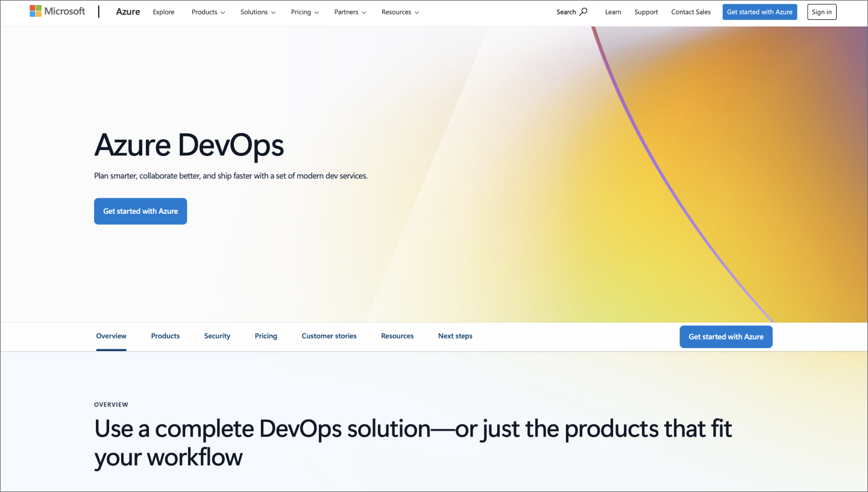This screenshot has height=492, width=868.
Task: Select the Security tab
Action: click(x=217, y=336)
